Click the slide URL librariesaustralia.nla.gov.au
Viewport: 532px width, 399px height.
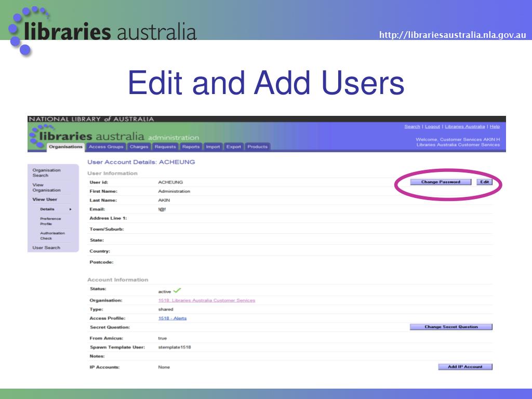pyautogui.click(x=453, y=35)
